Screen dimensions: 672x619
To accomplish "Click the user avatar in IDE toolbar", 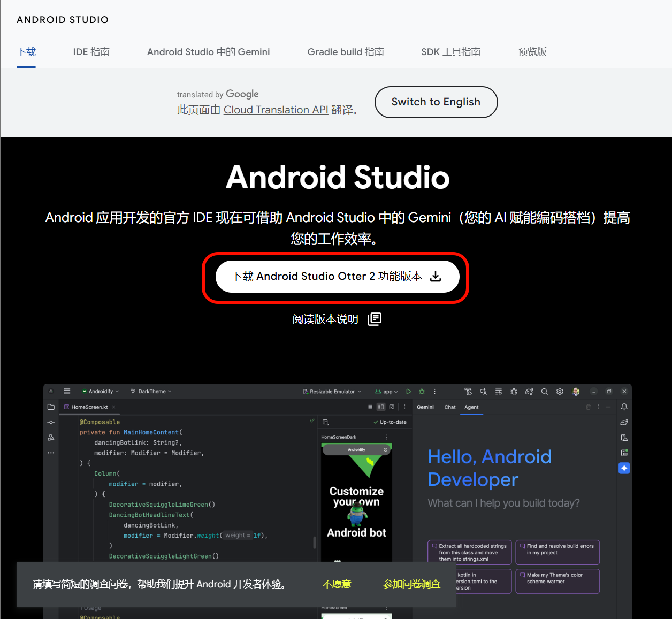I will click(576, 392).
